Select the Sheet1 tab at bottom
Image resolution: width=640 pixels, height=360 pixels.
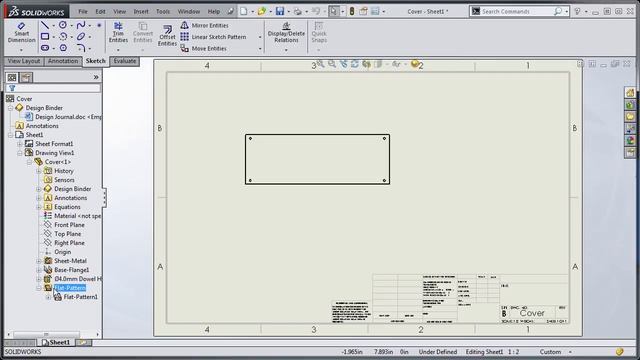coord(56,342)
